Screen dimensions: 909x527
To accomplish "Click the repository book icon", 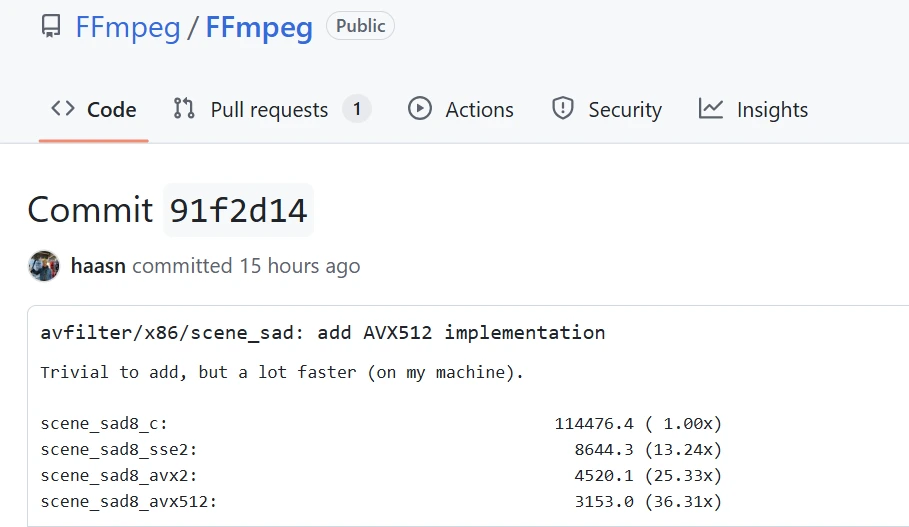I will tap(51, 27).
